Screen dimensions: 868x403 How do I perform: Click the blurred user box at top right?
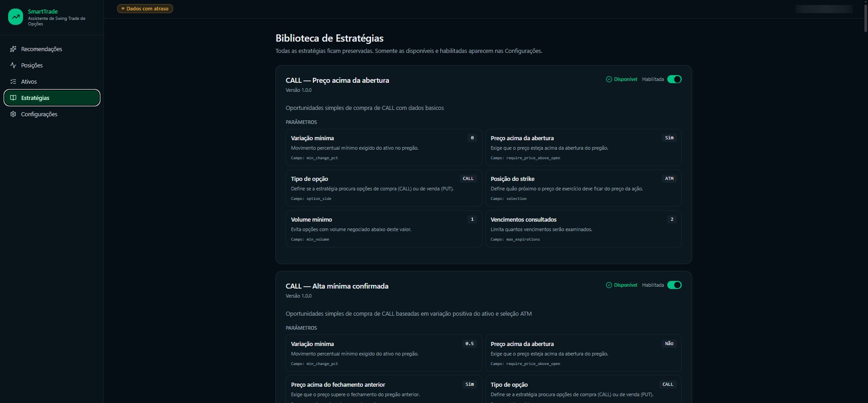pos(824,9)
